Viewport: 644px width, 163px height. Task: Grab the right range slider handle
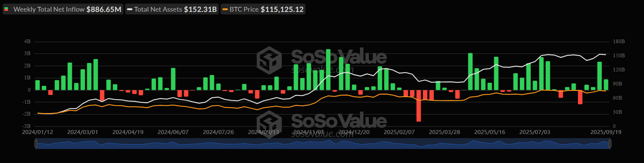[610, 143]
